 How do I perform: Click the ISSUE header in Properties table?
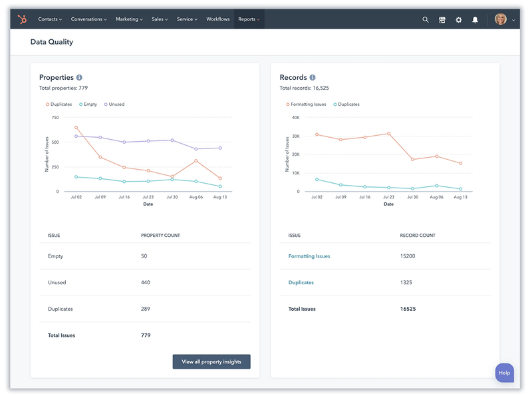(54, 236)
